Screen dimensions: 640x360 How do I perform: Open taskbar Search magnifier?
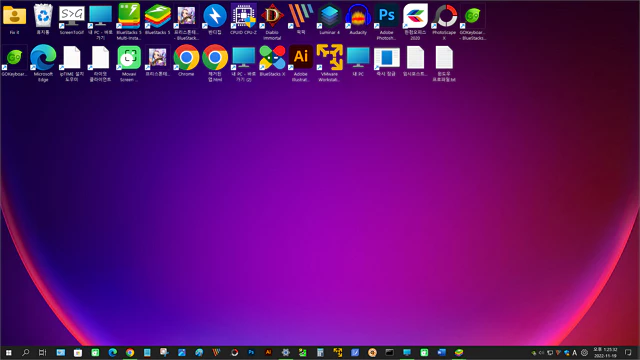point(25,352)
